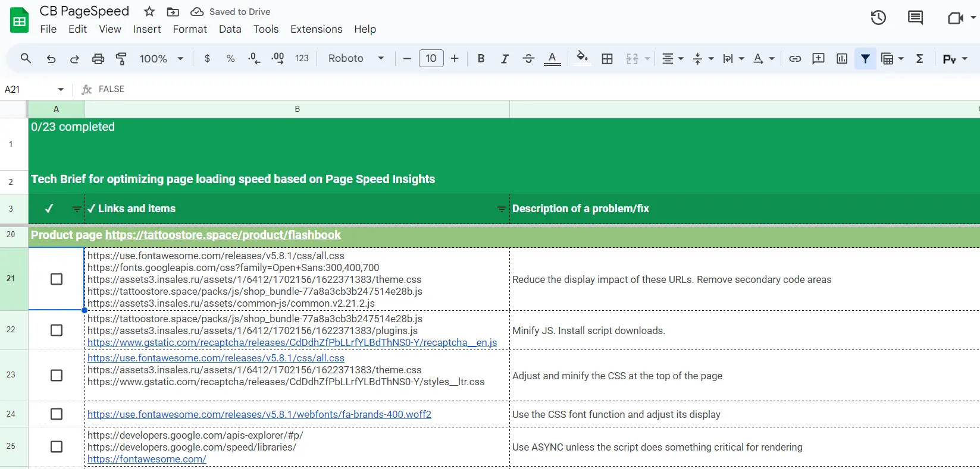Activate the paint format tool
980x469 pixels.
point(121,58)
